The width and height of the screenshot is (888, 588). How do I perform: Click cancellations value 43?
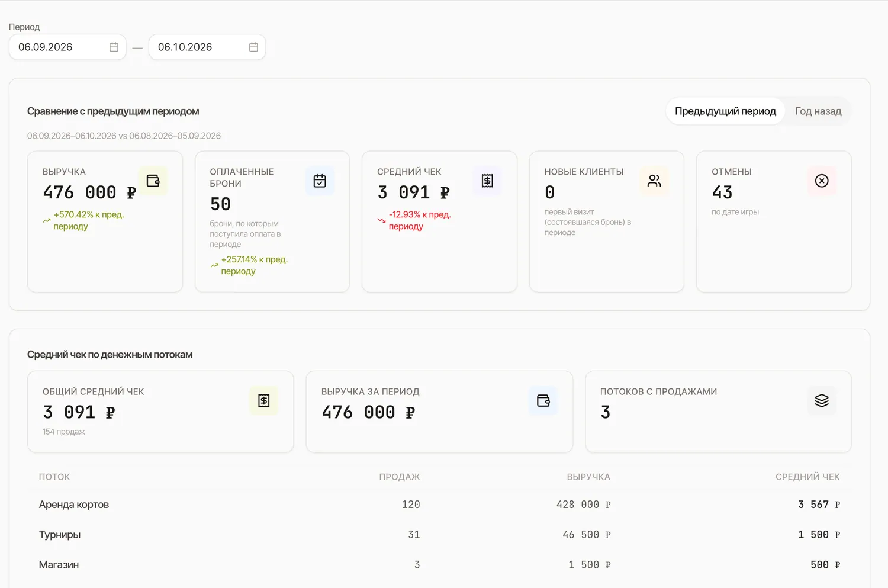point(722,192)
